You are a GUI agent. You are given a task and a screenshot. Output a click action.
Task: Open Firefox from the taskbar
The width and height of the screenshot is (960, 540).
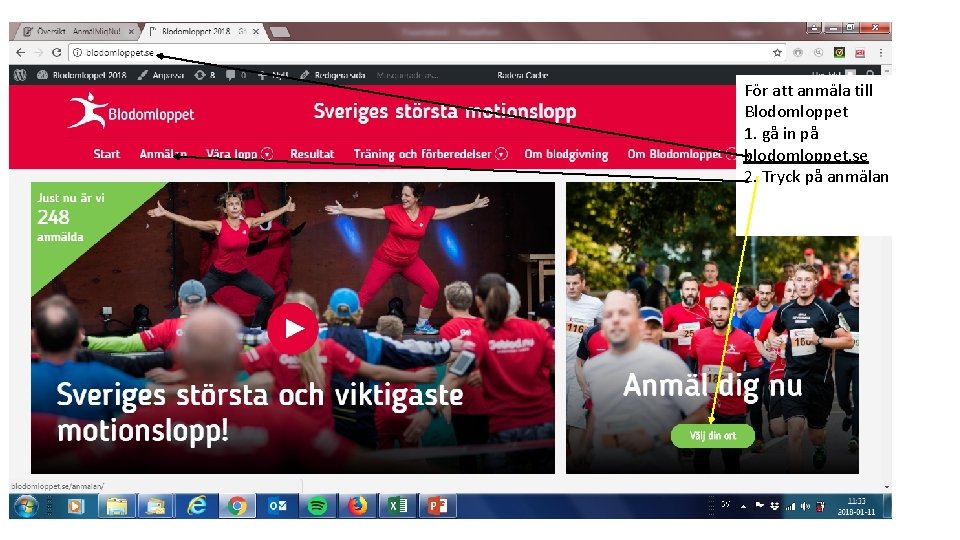[x=358, y=506]
